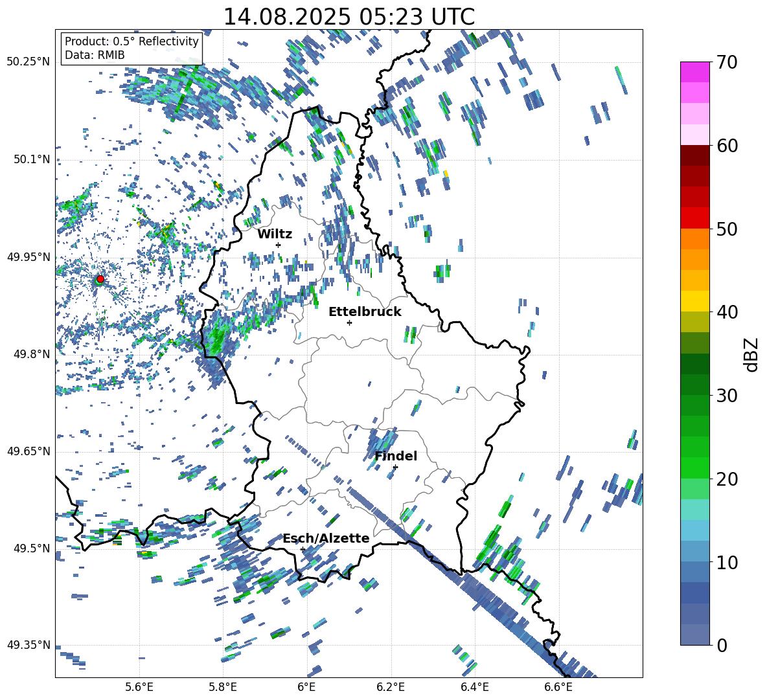Click the 6°E longitude label
Viewport: 767px width, 700px height.
click(306, 687)
